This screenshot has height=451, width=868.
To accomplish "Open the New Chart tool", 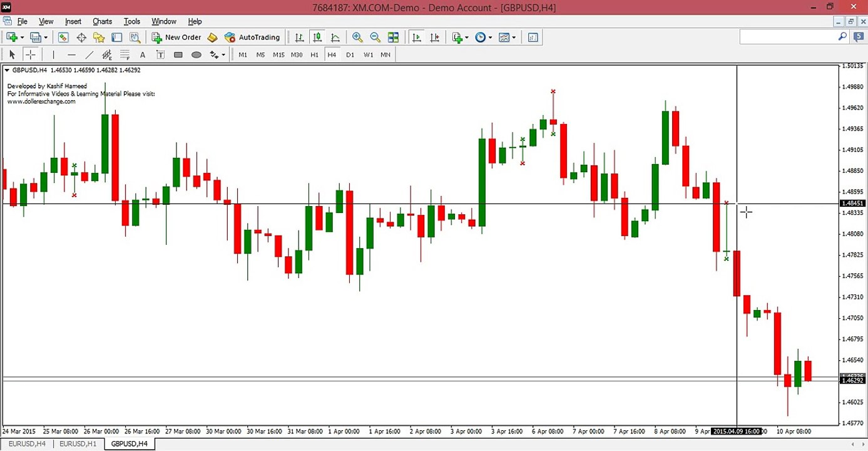I will click(11, 38).
